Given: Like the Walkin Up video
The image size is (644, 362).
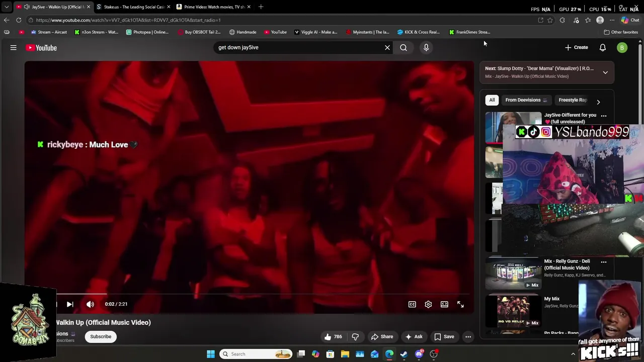Looking at the screenshot, I should click(333, 337).
